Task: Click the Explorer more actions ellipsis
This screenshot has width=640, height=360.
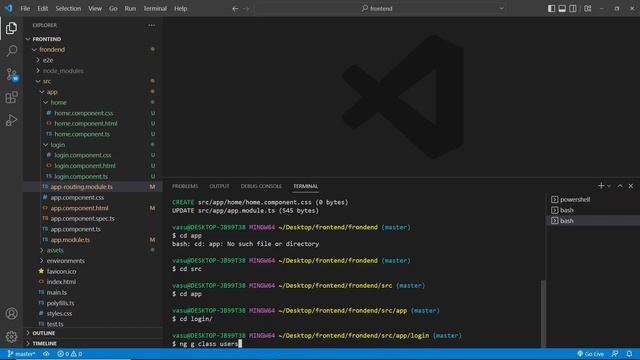Action: click(151, 25)
